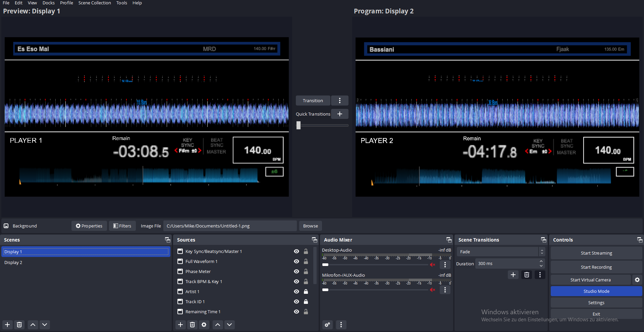This screenshot has width=644, height=332.
Task: Open the Mikrofon-/AUX-Audio three-dot options menu
Action: pyautogui.click(x=445, y=290)
